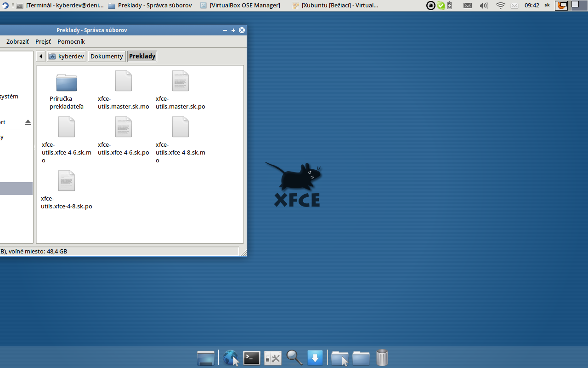Open the file manager folder with cursor
This screenshot has height=368, width=588.
tap(340, 358)
